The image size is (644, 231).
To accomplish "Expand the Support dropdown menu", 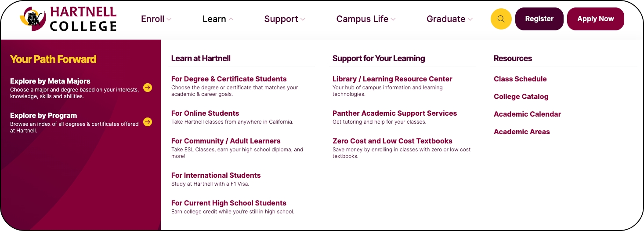I will point(284,19).
